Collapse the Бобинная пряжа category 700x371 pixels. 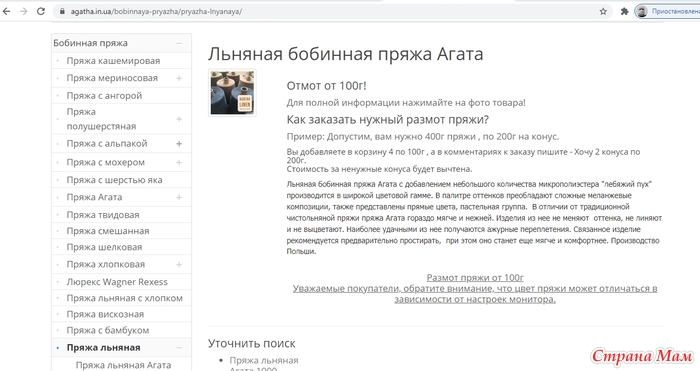[179, 43]
